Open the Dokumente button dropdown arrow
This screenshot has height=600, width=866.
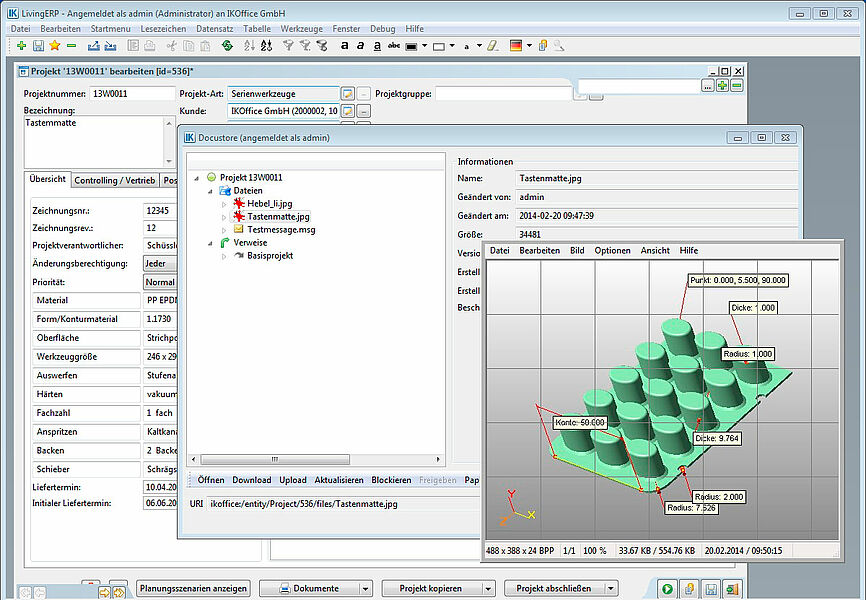(x=365, y=589)
